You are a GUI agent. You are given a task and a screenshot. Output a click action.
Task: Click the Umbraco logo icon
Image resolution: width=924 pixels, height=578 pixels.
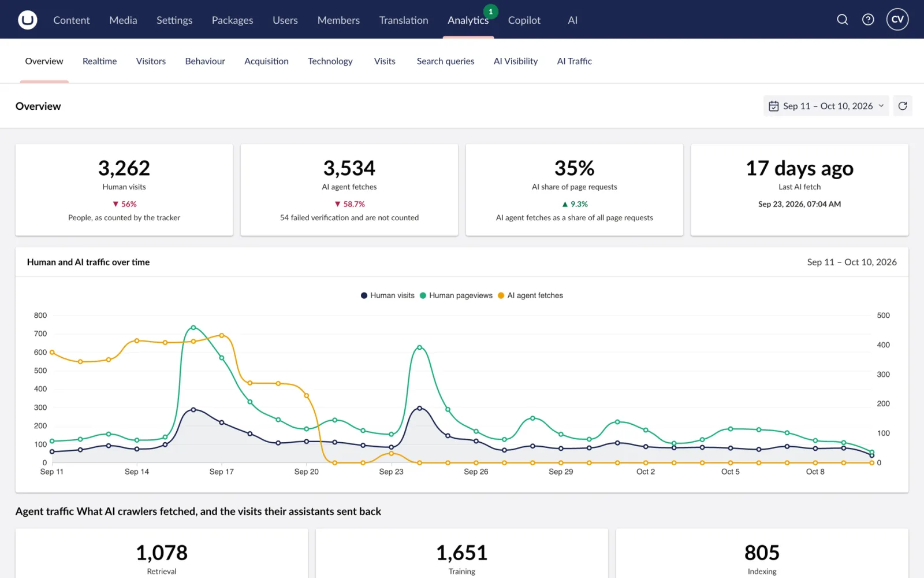[27, 20]
